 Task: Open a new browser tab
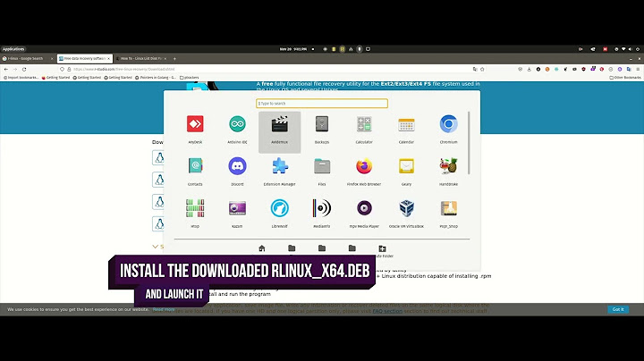(174, 59)
